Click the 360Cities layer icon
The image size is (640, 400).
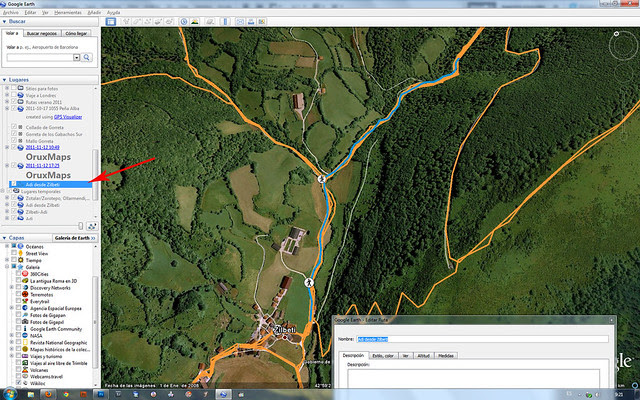25,274
